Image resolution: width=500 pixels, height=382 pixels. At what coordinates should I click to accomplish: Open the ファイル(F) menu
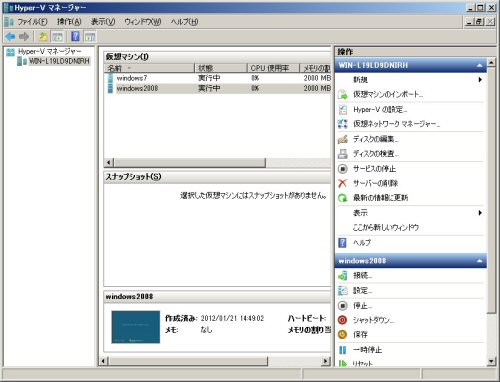point(32,22)
